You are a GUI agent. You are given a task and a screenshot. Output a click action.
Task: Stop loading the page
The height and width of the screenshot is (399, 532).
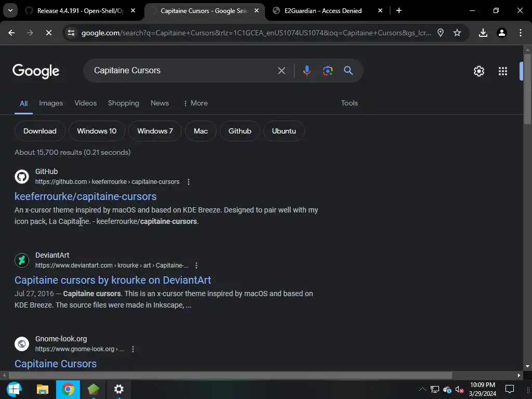[48, 33]
